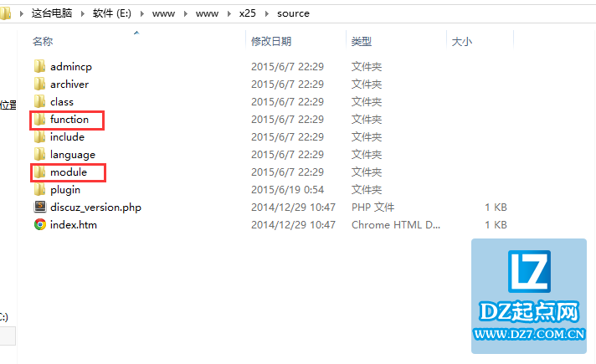Screen dimensions: 596x364
Task: Click the admincp folder name
Action: click(x=71, y=67)
